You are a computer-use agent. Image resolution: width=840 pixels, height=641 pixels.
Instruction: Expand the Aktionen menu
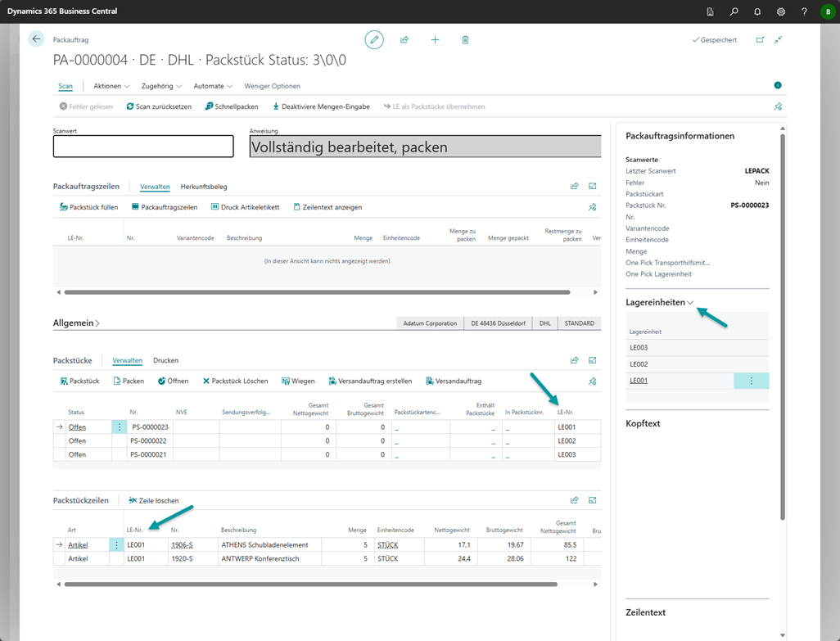click(x=111, y=86)
